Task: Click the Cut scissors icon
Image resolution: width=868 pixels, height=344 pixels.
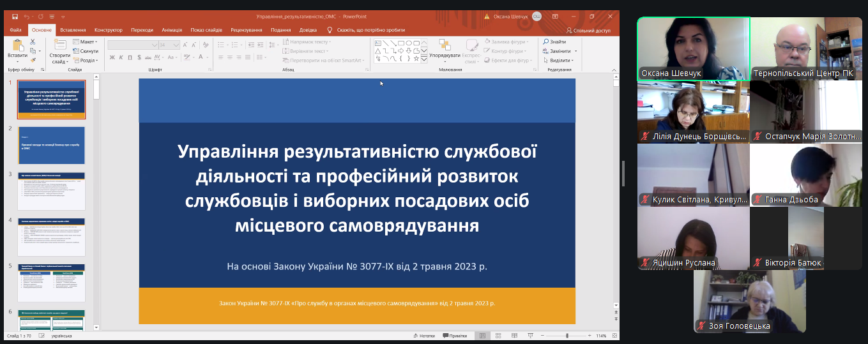Action: coord(33,42)
